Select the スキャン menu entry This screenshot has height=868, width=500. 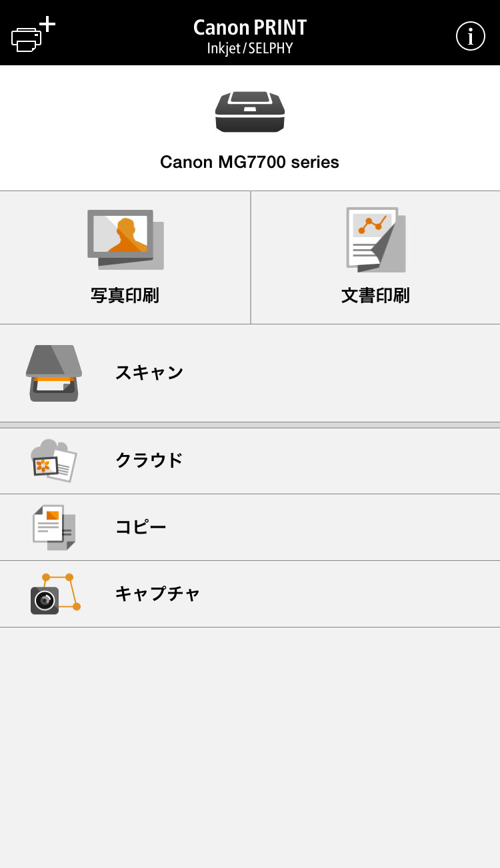149,372
